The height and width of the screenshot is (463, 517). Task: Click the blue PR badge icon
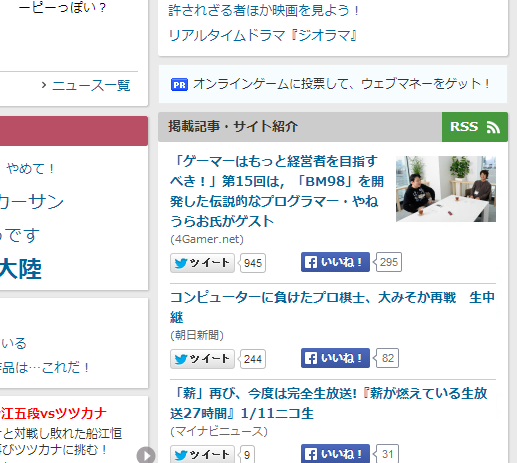179,85
